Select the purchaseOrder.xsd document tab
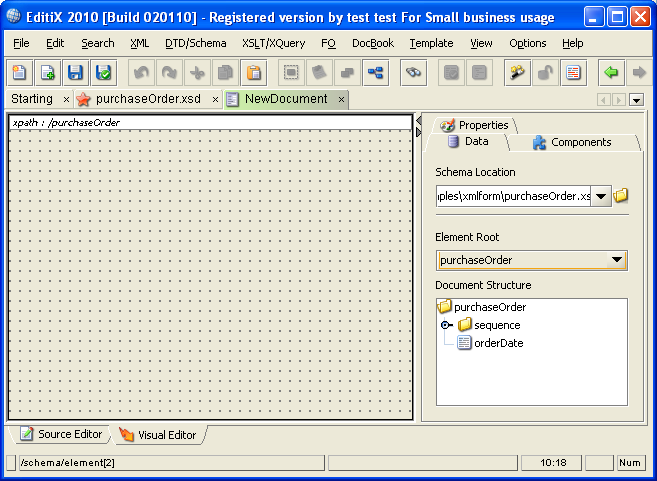Viewport: 657px width, 481px height. 147,99
